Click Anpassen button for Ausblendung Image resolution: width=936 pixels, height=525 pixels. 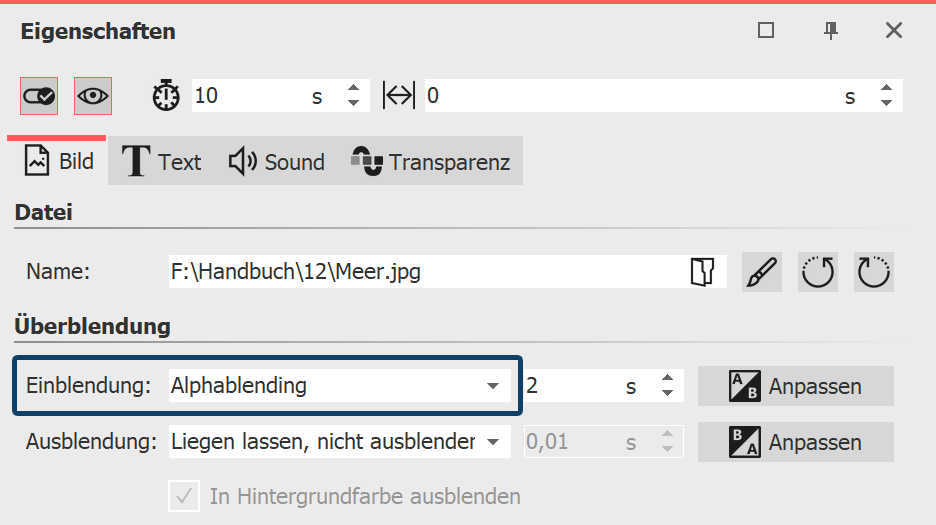(795, 442)
